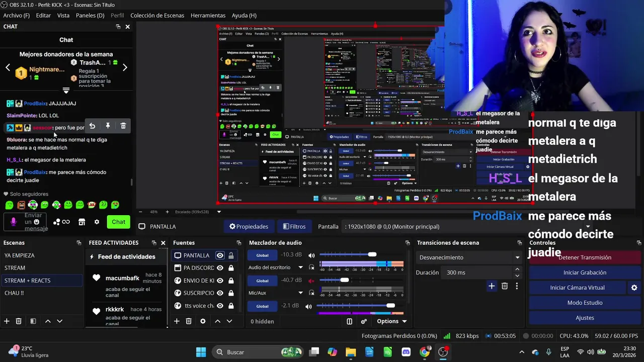The height and width of the screenshot is (362, 644).
Task: Move the selected scene down
Action: (59, 321)
